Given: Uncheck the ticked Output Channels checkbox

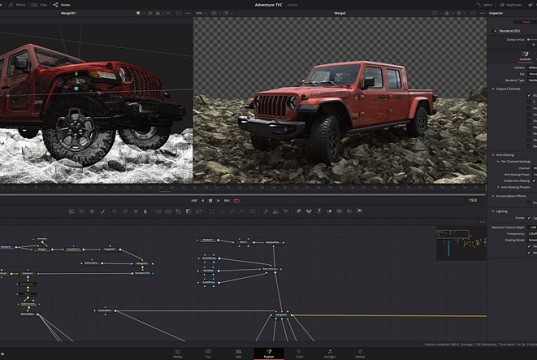Looking at the screenshot, I should tap(530, 96).
